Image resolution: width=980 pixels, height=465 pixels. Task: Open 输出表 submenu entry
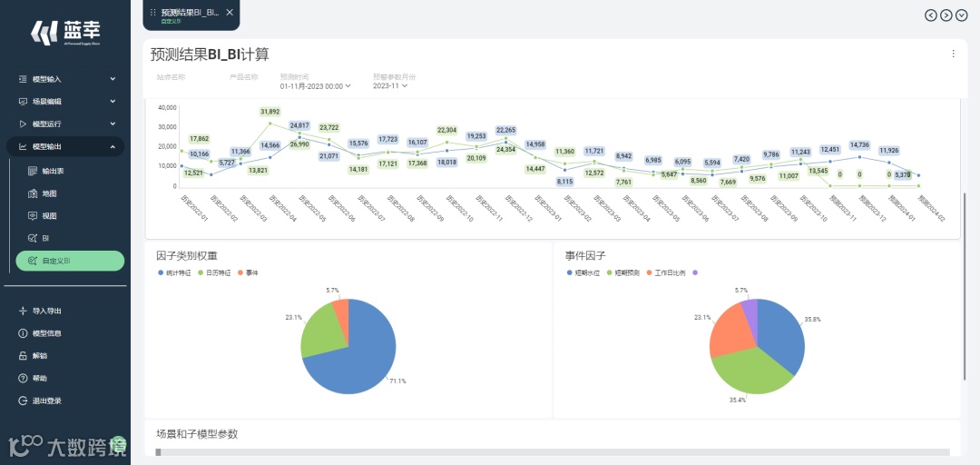coord(70,171)
